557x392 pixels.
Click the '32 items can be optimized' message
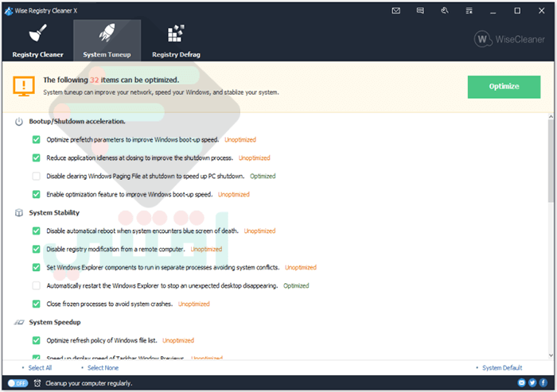111,80
